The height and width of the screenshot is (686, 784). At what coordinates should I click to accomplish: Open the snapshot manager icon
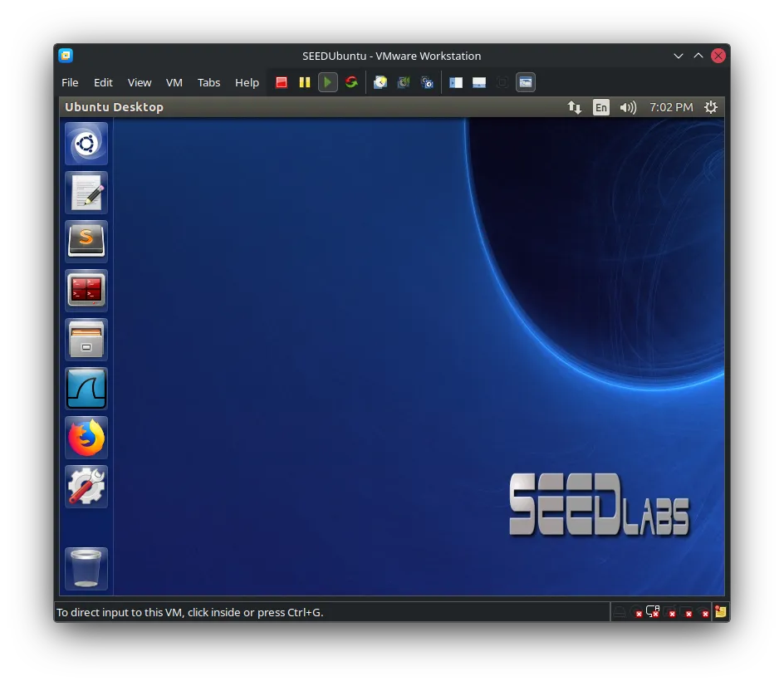(x=427, y=82)
